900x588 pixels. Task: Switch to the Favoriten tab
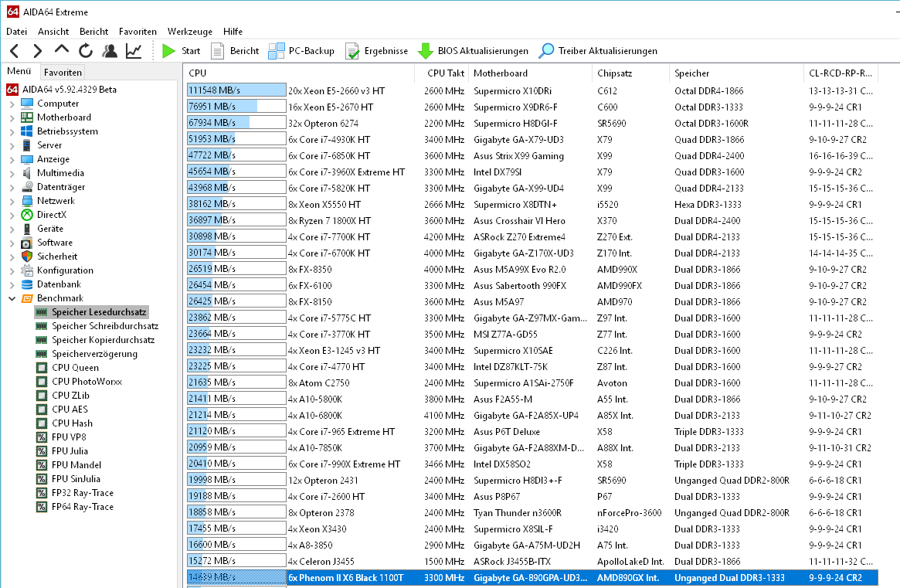(x=63, y=73)
